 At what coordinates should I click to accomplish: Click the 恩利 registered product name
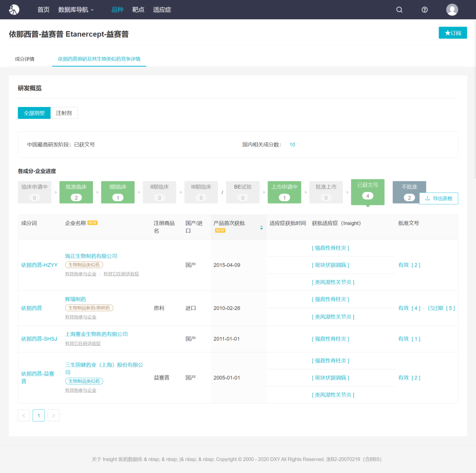pyautogui.click(x=159, y=308)
